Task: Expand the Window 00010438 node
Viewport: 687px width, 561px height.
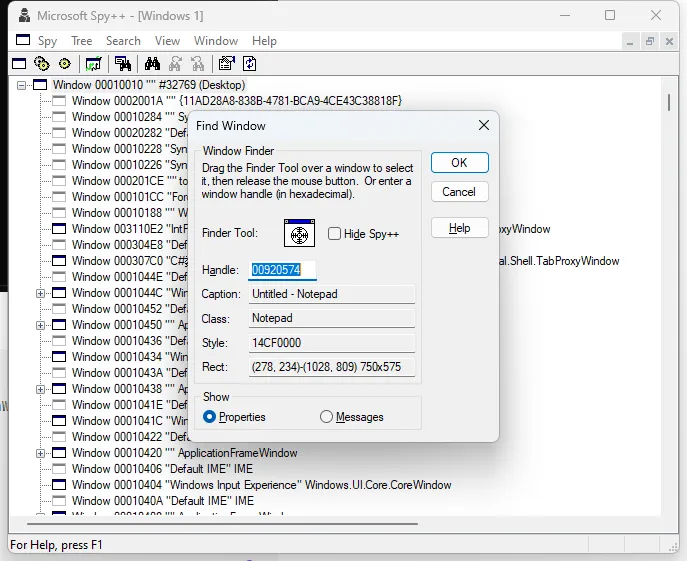Action: [40, 389]
